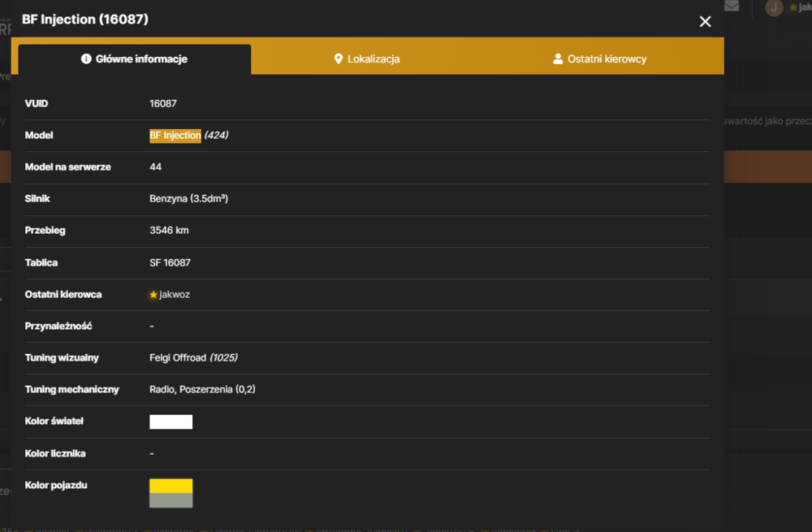This screenshot has width=812, height=532.
Task: Open the Ostatni kierowcy tab
Action: [600, 58]
